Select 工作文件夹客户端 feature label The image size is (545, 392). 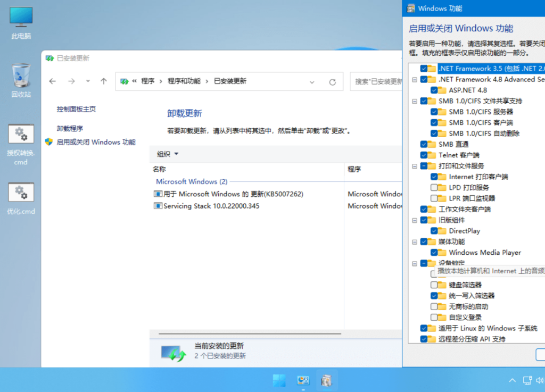pyautogui.click(x=464, y=209)
